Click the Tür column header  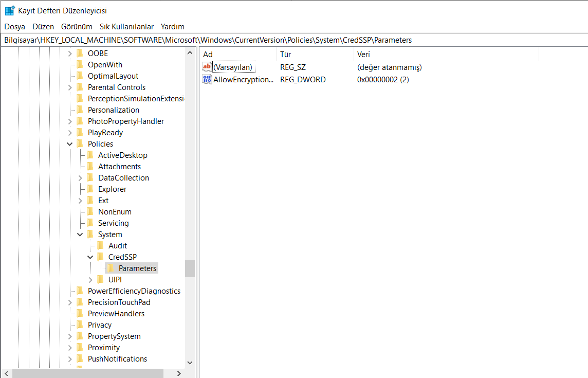[316, 55]
